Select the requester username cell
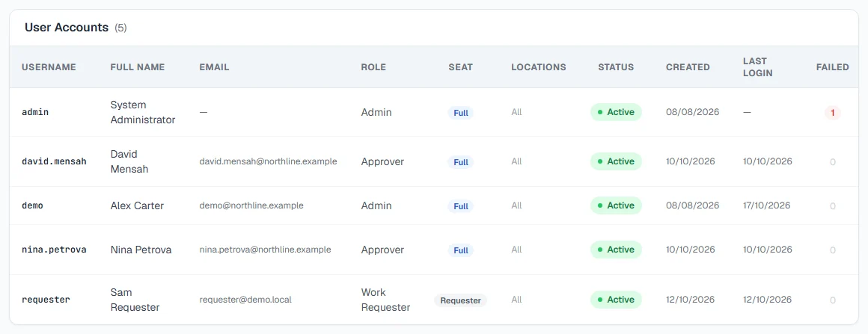 pyautogui.click(x=46, y=300)
